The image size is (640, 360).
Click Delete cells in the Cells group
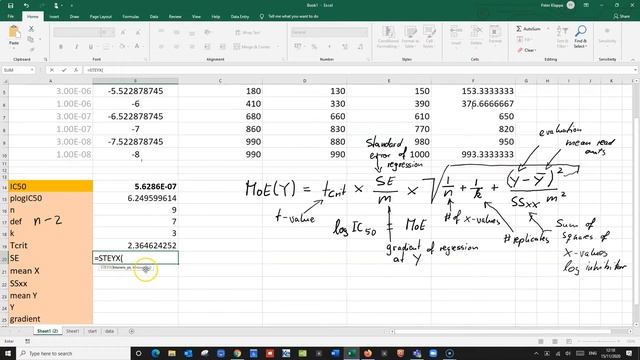pos(476,36)
